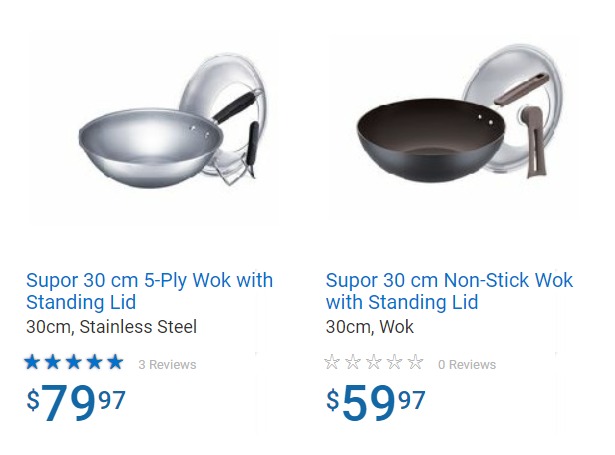
Task: Click the first empty star of the Non-Stick Wok rating
Action: pyautogui.click(x=332, y=362)
